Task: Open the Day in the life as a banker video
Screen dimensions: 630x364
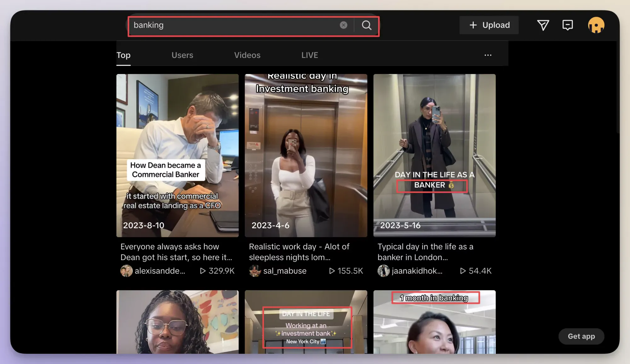Action: pos(434,156)
